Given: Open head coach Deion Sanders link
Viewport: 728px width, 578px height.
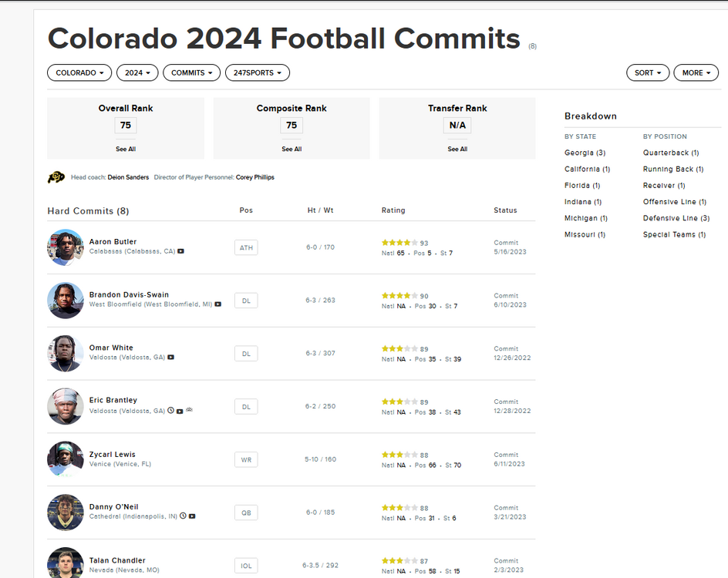Looking at the screenshot, I should pos(128,177).
